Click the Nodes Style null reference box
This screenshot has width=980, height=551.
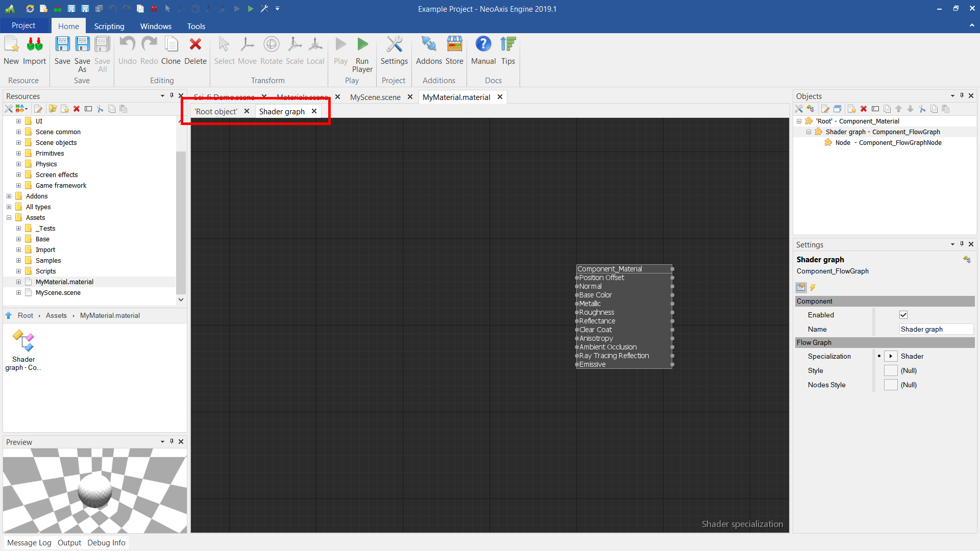click(891, 385)
